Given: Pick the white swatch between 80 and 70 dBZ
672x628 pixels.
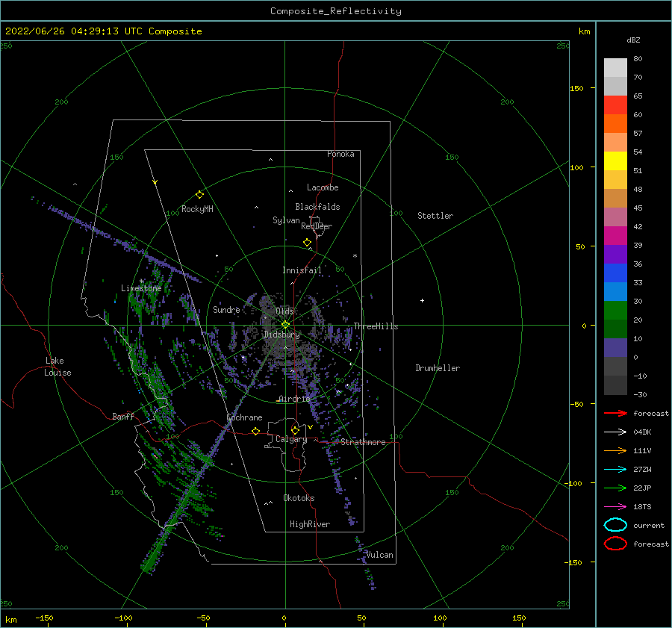Looking at the screenshot, I should [615, 67].
